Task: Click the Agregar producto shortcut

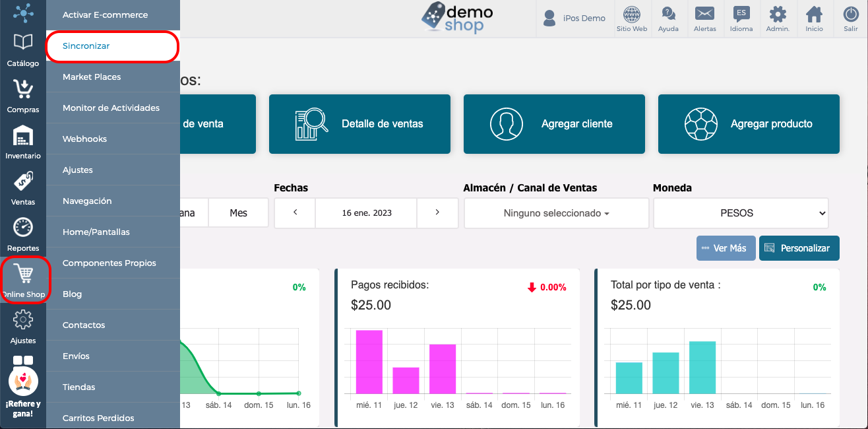Action: 749,124
